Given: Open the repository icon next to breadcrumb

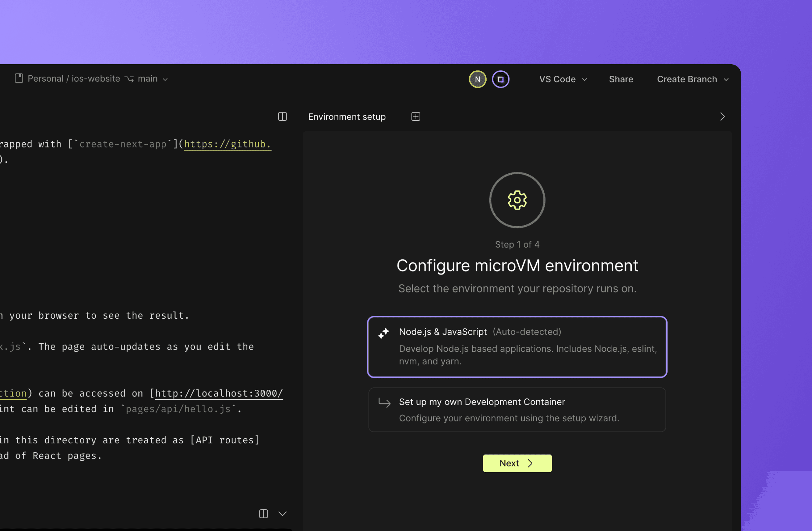Looking at the screenshot, I should tap(19, 79).
